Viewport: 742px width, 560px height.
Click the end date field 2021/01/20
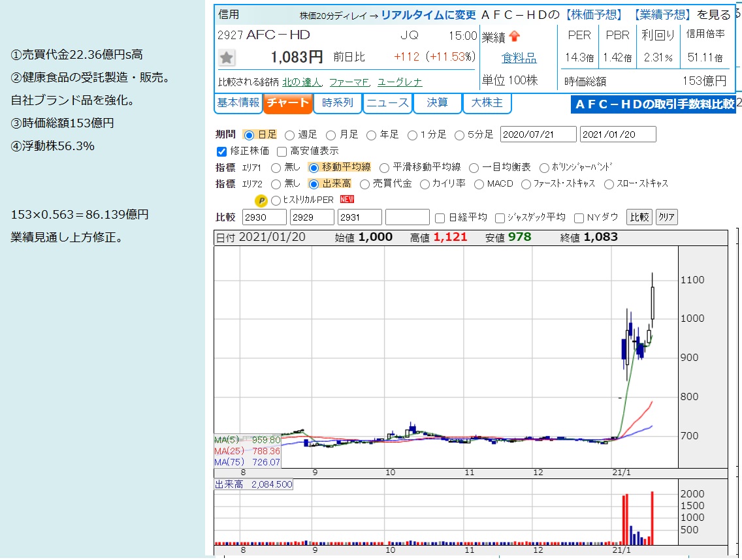click(x=618, y=135)
